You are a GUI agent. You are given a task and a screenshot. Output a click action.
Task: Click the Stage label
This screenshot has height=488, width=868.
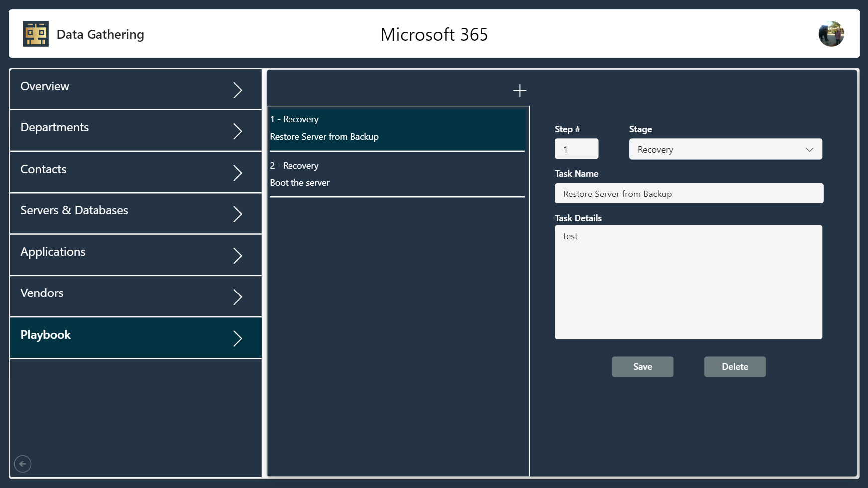[640, 129]
